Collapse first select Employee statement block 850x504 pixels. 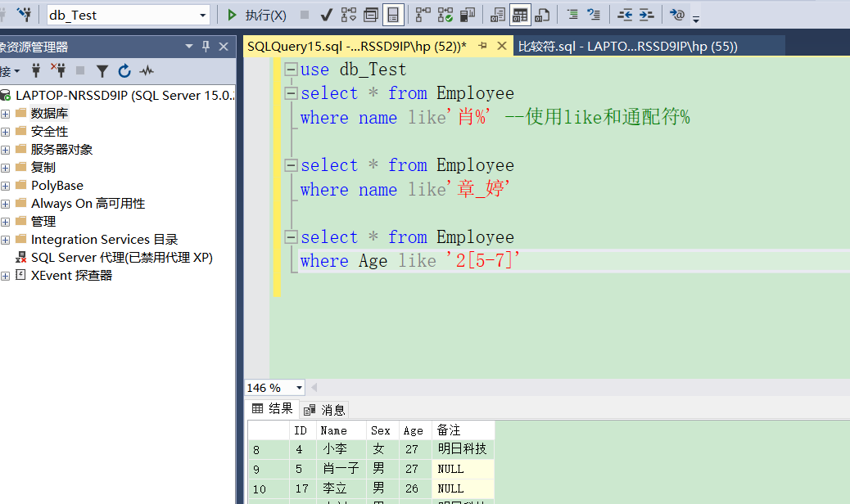291,93
